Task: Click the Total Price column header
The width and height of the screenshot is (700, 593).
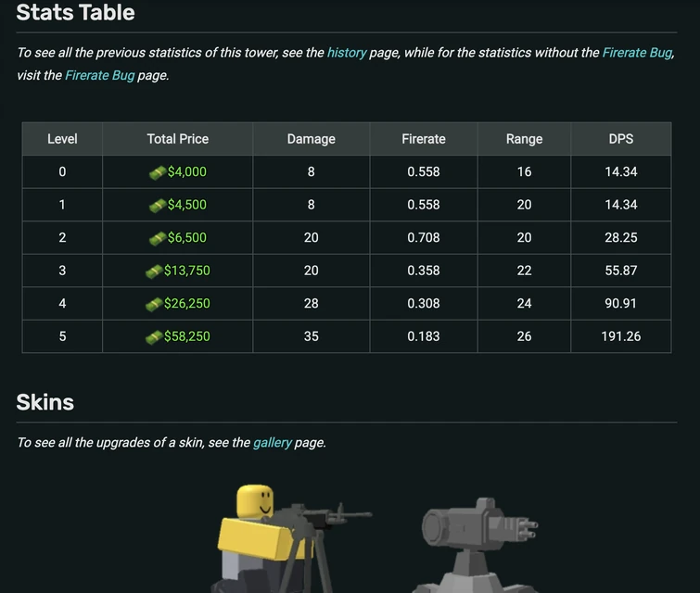Action: [x=177, y=139]
